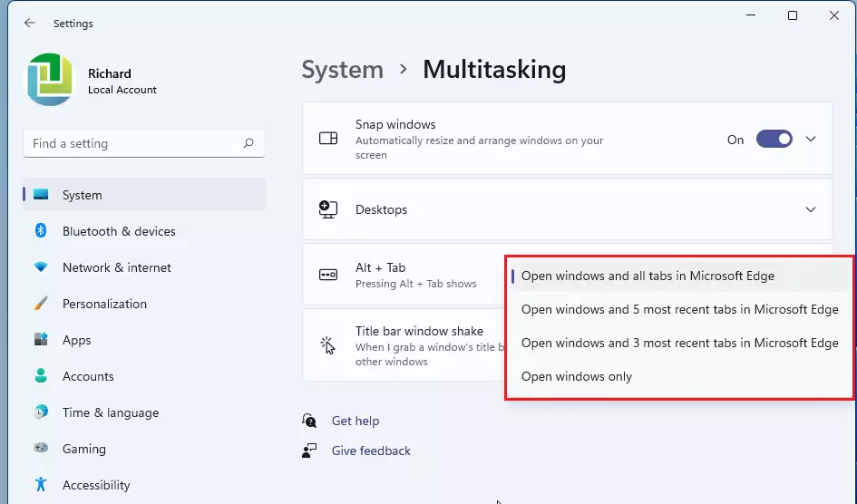Turn off the Snap windows toggle
857x504 pixels.
click(774, 140)
